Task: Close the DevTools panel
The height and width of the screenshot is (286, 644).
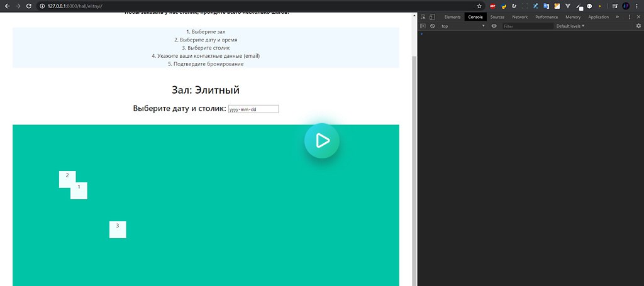Action: (638, 17)
